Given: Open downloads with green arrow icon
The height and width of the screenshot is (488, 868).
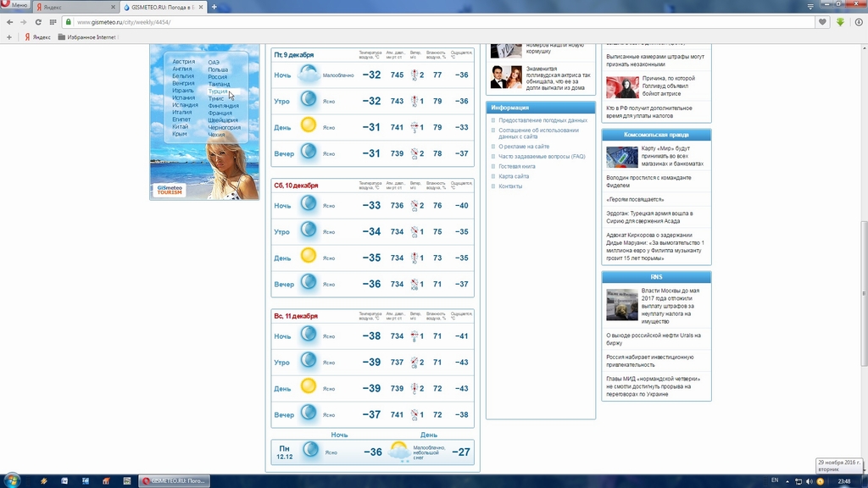Looking at the screenshot, I should click(840, 22).
